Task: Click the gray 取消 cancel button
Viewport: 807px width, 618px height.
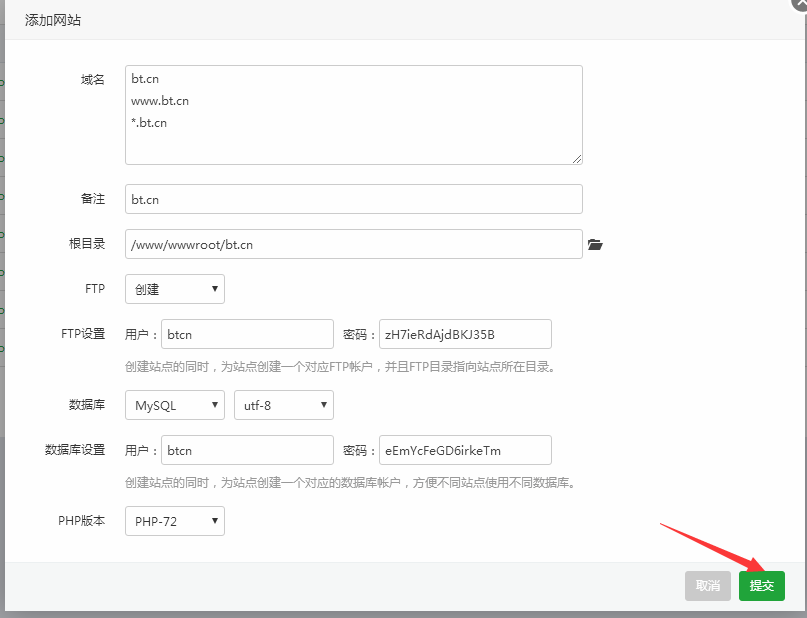Action: 708,586
